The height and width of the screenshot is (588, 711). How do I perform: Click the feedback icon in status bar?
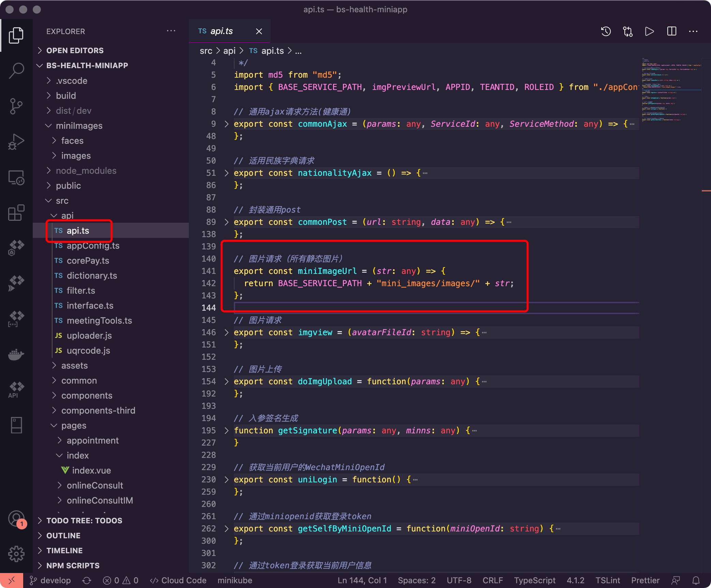point(676,581)
